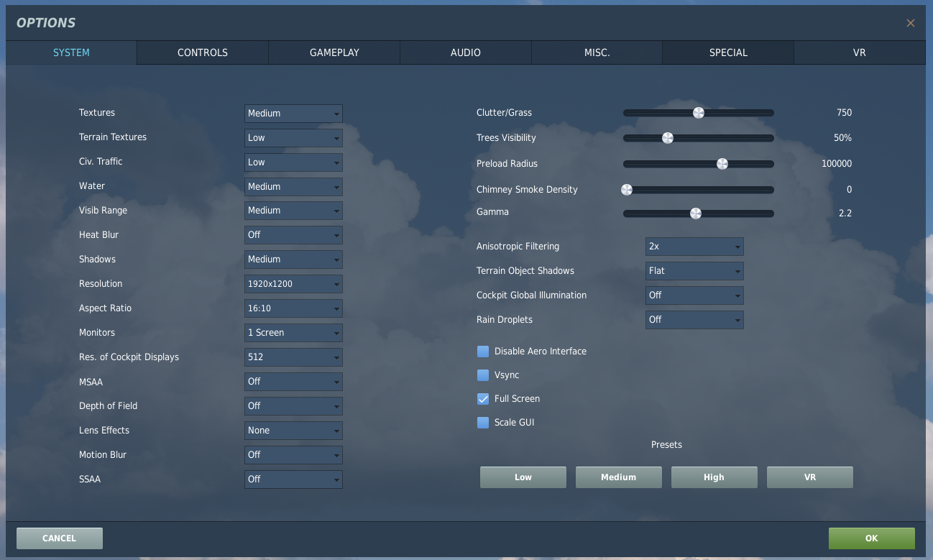933x560 pixels.
Task: Click the Trees Visibility slider handle
Action: pos(668,138)
